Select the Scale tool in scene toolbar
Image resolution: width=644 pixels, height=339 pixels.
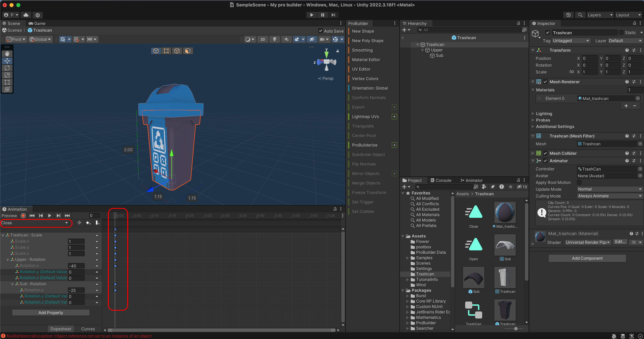pos(7,75)
